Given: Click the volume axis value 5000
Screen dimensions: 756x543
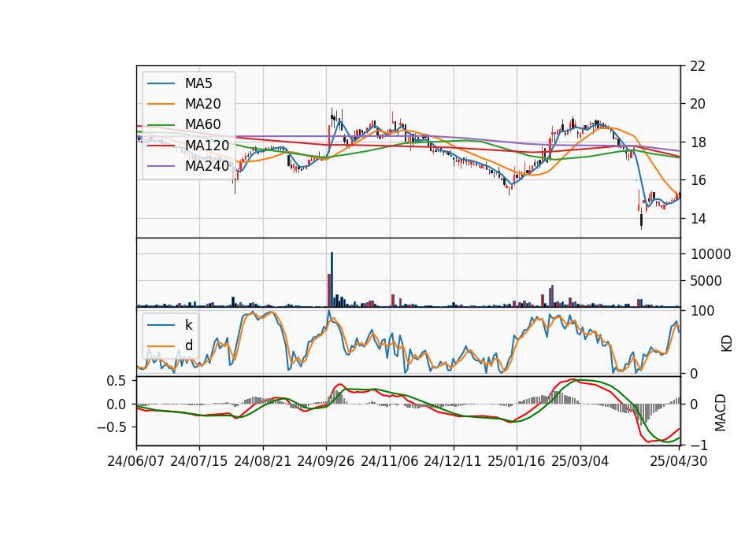Looking at the screenshot, I should click(x=706, y=281).
